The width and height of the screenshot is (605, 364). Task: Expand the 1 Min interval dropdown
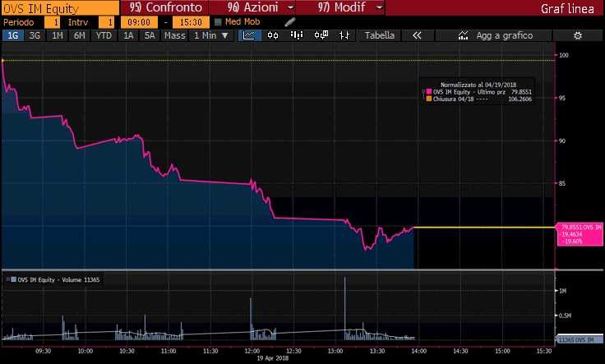[x=212, y=35]
